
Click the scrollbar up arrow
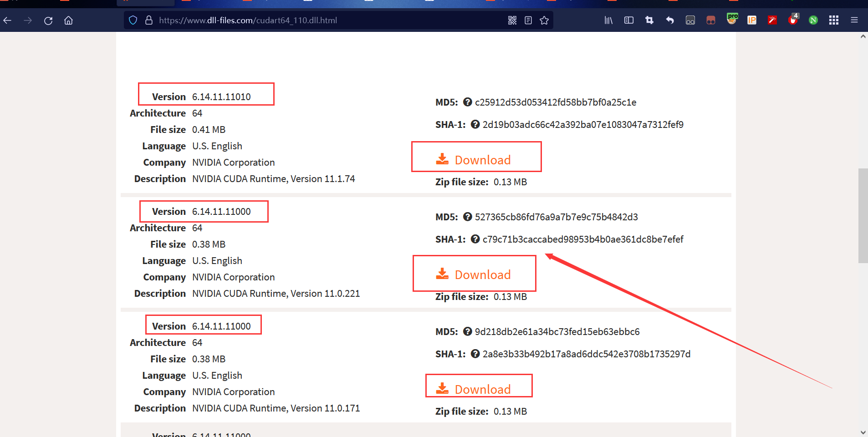pos(863,36)
